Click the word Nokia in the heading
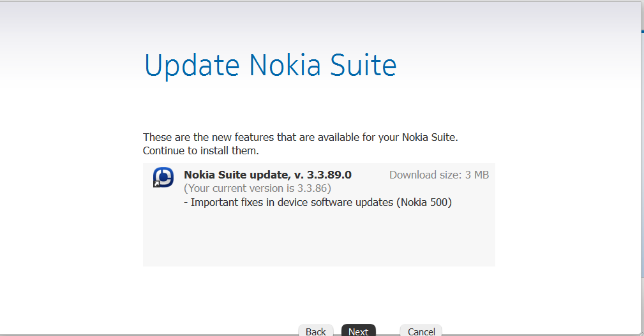Image resolution: width=644 pixels, height=336 pixels. tap(285, 65)
